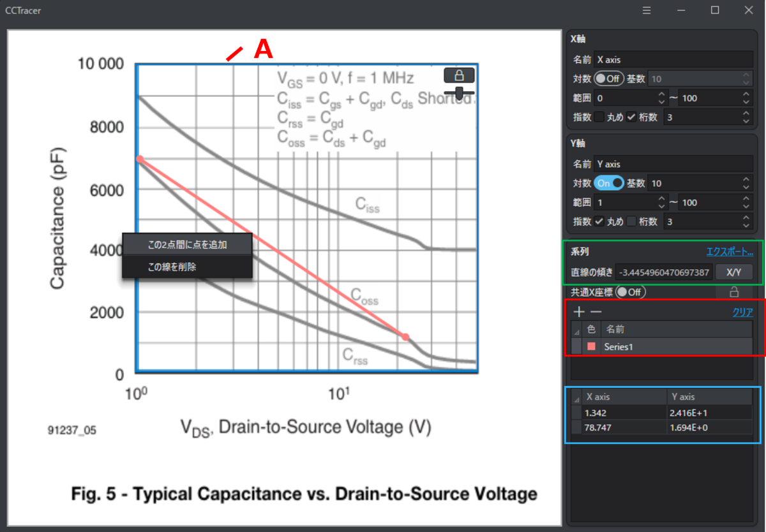
Task: Click the red start point at 7000 pF
Action: point(140,159)
